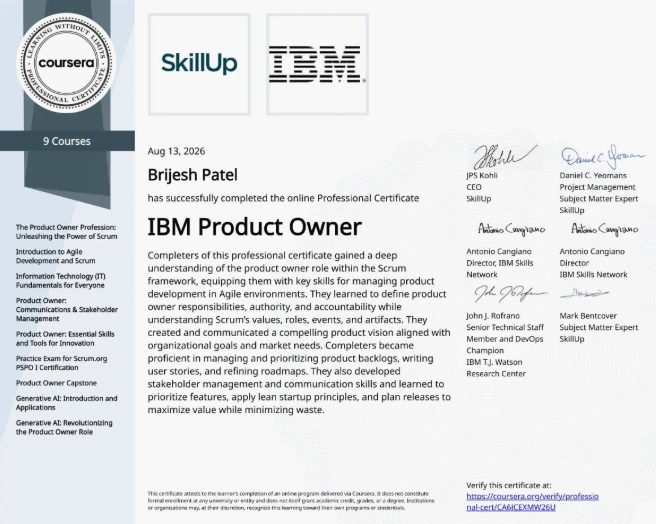This screenshot has height=524, width=656.
Task: Click the certificate description paragraph
Action: click(x=299, y=332)
